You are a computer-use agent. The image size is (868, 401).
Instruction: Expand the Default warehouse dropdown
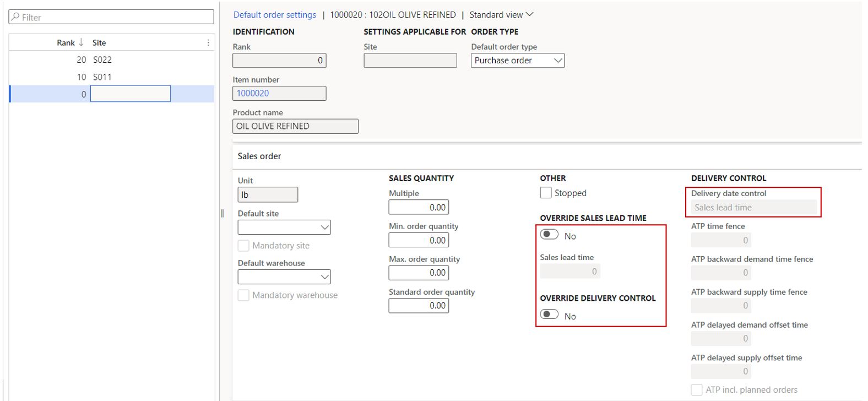(325, 277)
